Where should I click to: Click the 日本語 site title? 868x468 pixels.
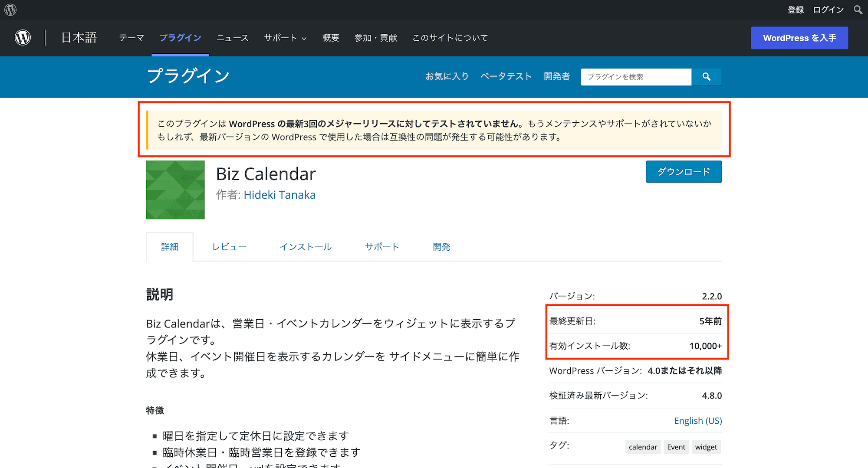point(79,38)
